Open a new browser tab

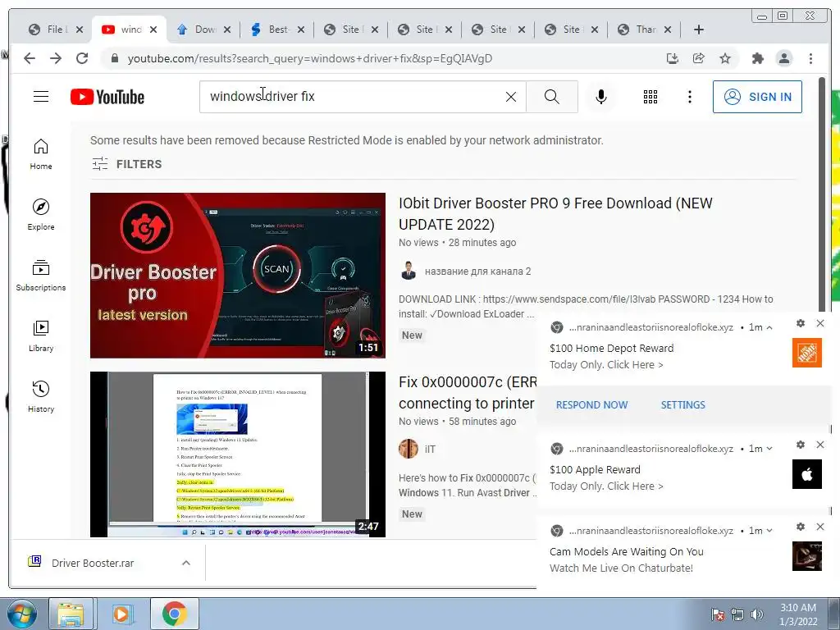pos(699,30)
